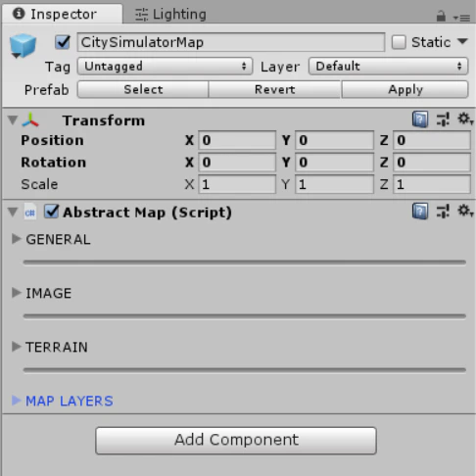Open the Static flags dropdown arrow
Viewport: 476px width, 476px height.
[462, 41]
